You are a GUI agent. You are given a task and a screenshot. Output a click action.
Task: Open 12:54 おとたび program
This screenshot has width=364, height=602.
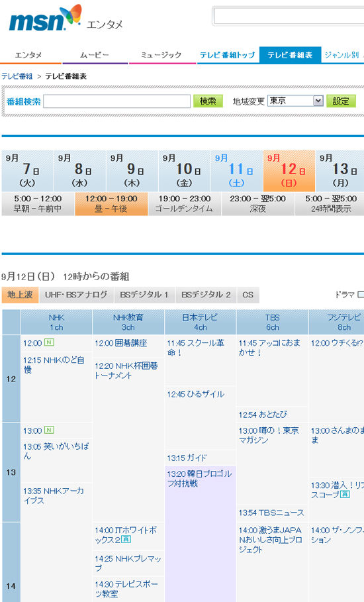click(263, 415)
